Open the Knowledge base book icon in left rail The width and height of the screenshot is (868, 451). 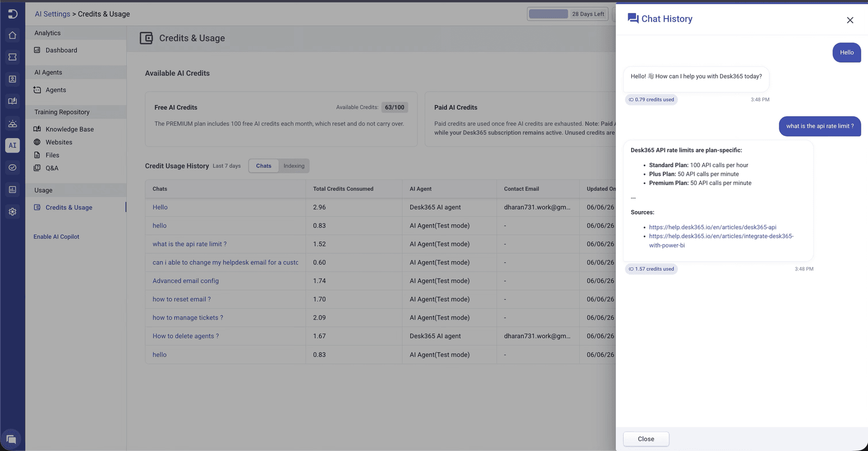click(x=12, y=101)
